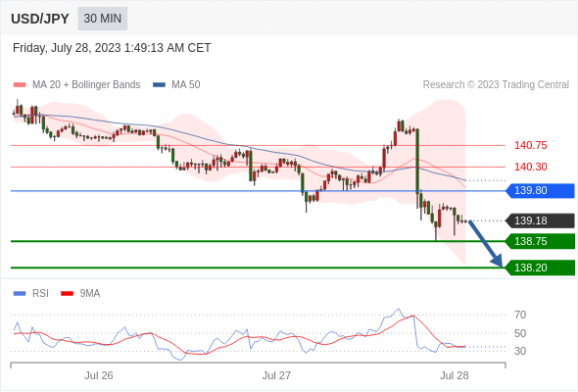
Task: Click the RSI 50 level label
Action: point(520,333)
